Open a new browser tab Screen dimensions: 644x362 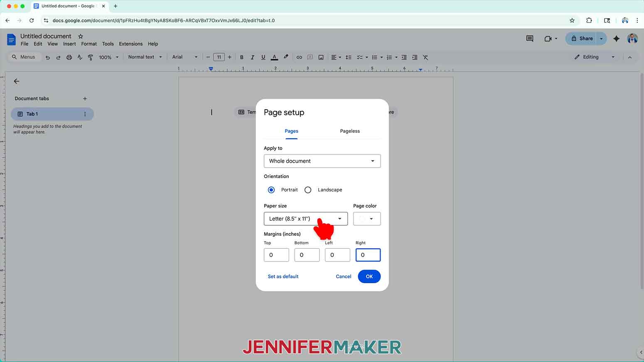[x=116, y=6]
